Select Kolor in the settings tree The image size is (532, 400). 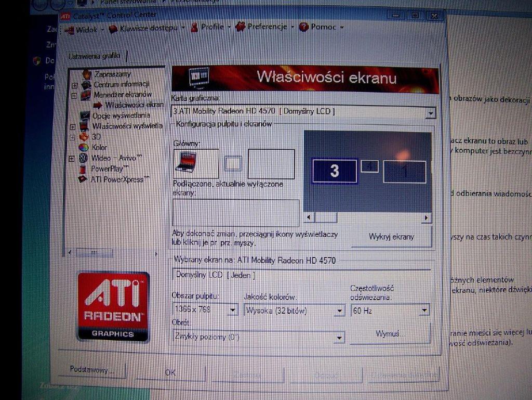99,147
